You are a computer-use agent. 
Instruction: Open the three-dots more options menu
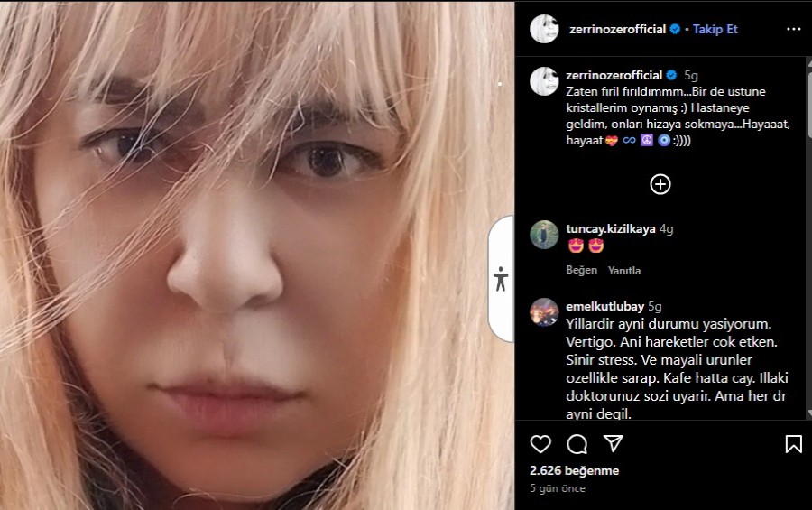[x=793, y=29]
